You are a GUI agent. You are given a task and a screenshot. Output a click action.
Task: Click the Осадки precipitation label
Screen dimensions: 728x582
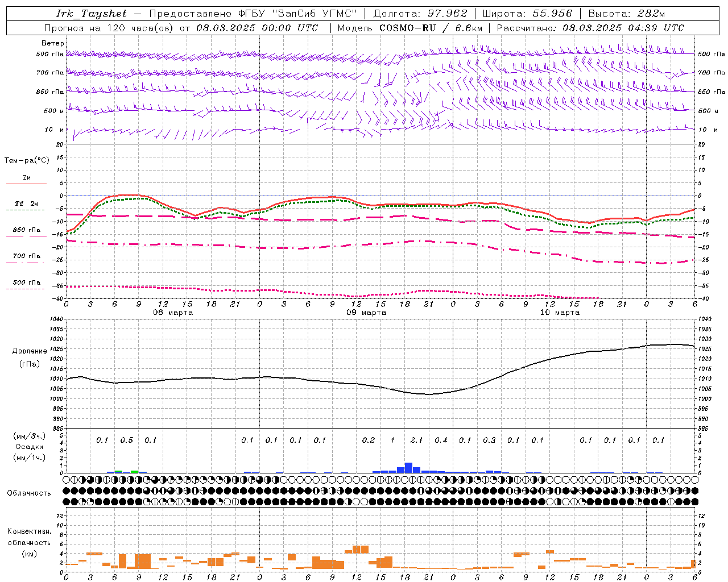pos(29,447)
